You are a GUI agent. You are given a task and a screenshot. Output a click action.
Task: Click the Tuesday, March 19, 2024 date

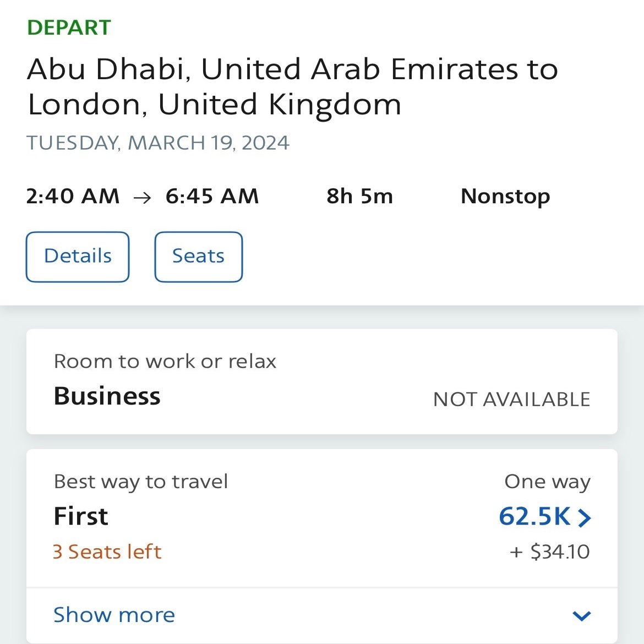click(158, 143)
